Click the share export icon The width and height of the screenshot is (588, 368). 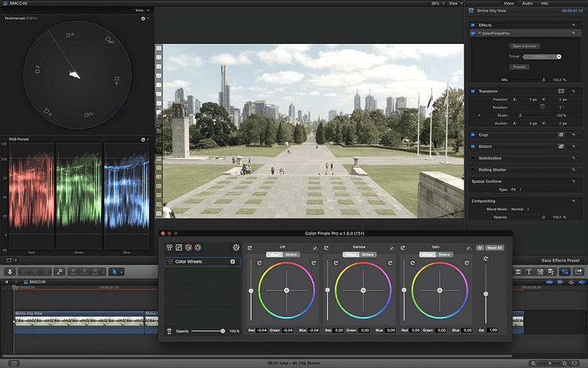click(579, 271)
